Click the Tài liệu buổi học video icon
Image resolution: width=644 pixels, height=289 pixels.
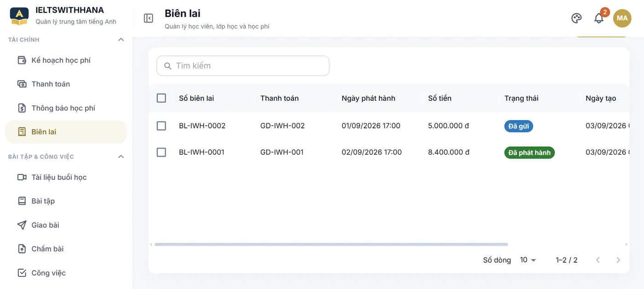(22, 177)
